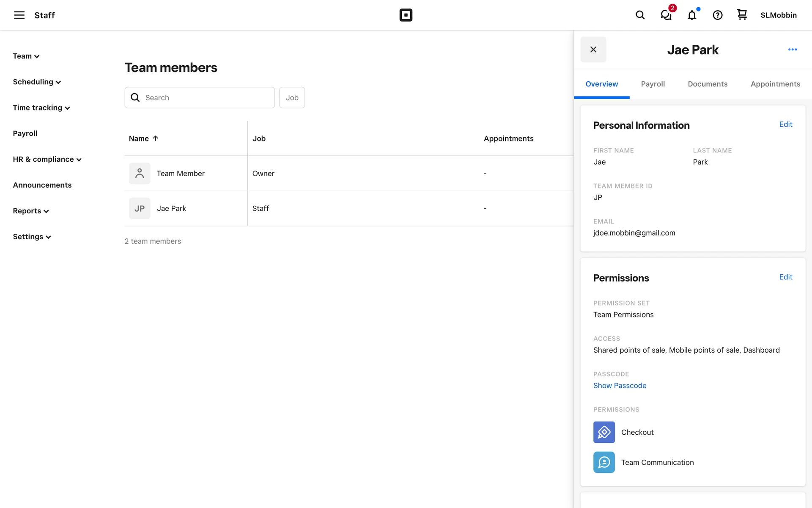Expand the Team sidebar section
Image resolution: width=812 pixels, height=508 pixels.
(x=26, y=56)
